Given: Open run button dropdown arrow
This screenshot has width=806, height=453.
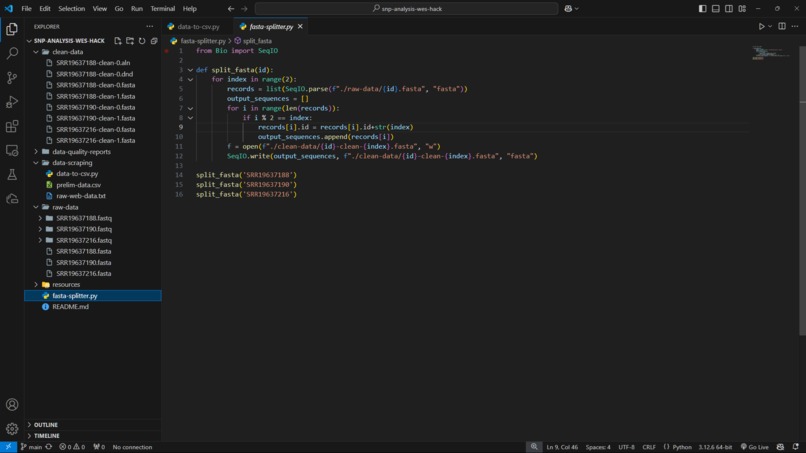Looking at the screenshot, I should (770, 26).
